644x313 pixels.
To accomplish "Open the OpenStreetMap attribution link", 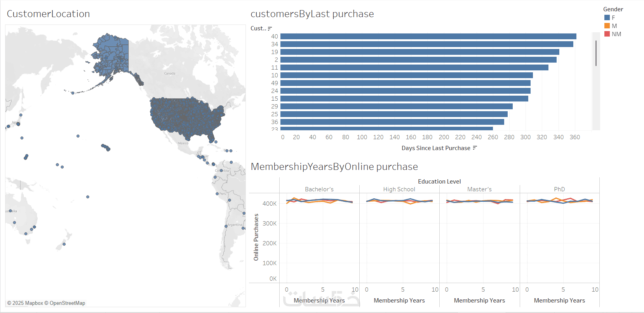I will 67,303.
